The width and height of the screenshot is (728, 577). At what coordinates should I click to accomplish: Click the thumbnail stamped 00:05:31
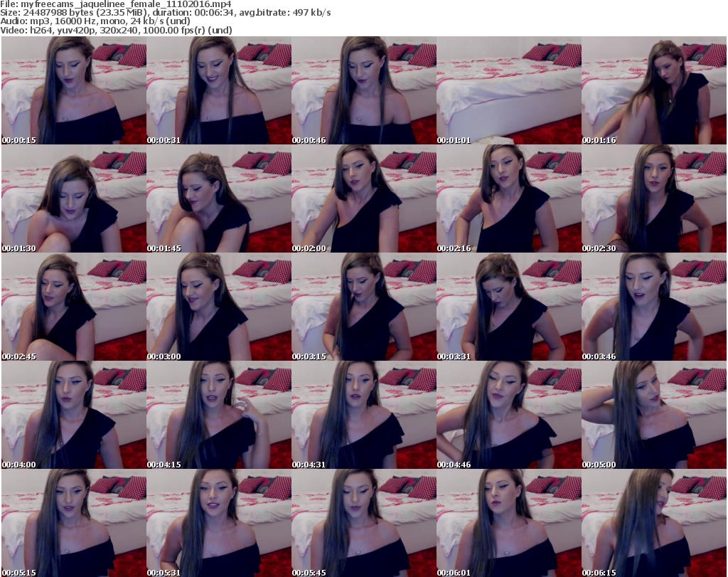pyautogui.click(x=219, y=523)
